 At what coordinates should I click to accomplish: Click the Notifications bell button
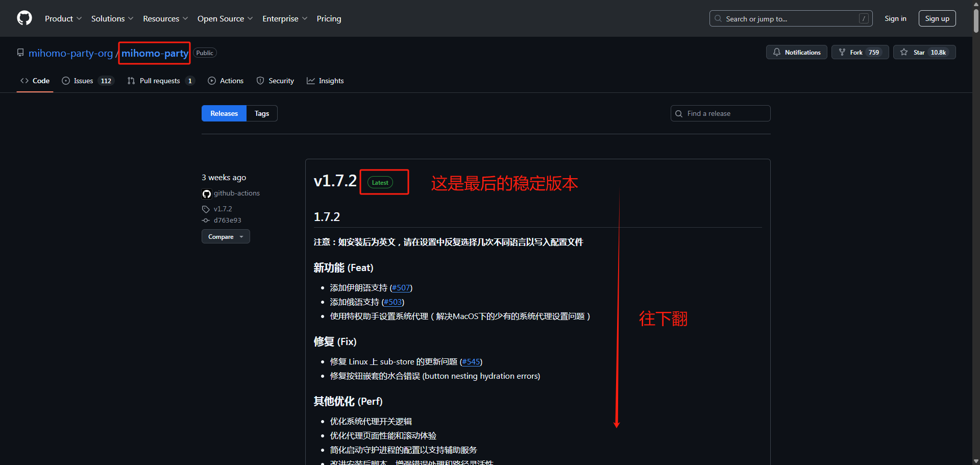796,53
